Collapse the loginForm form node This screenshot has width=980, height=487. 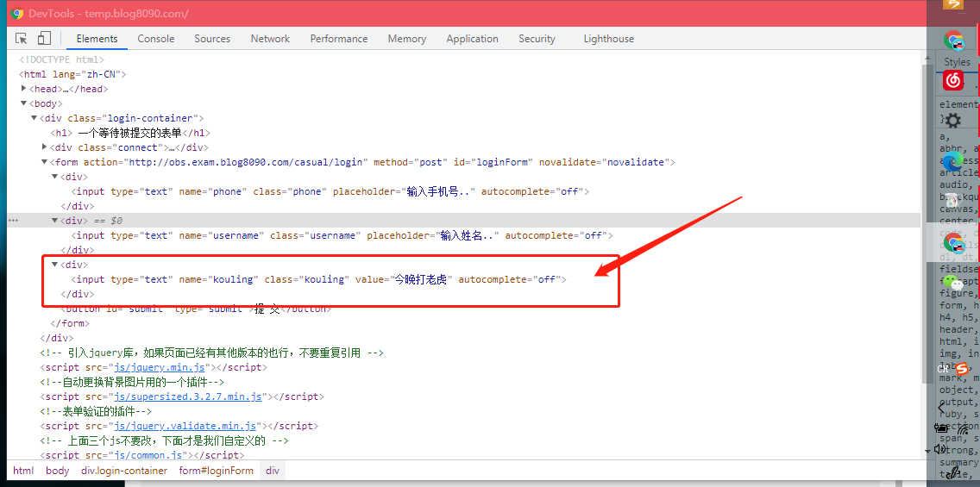(x=44, y=162)
